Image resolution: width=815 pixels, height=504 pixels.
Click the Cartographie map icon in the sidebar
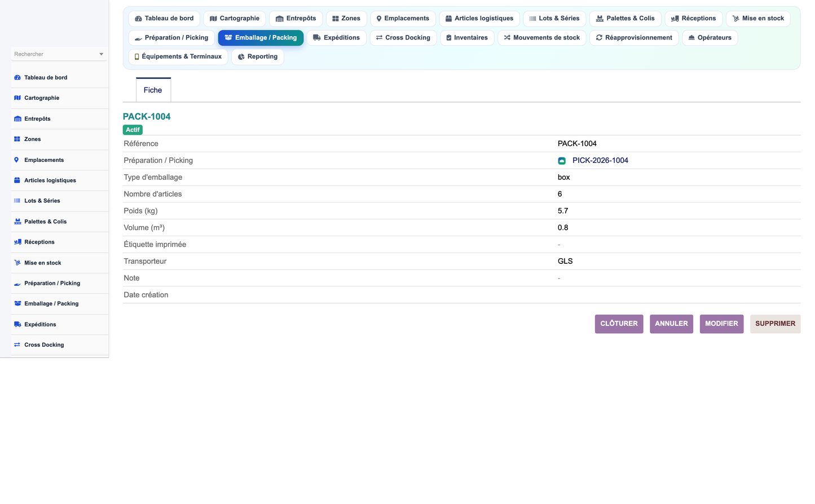coord(17,98)
